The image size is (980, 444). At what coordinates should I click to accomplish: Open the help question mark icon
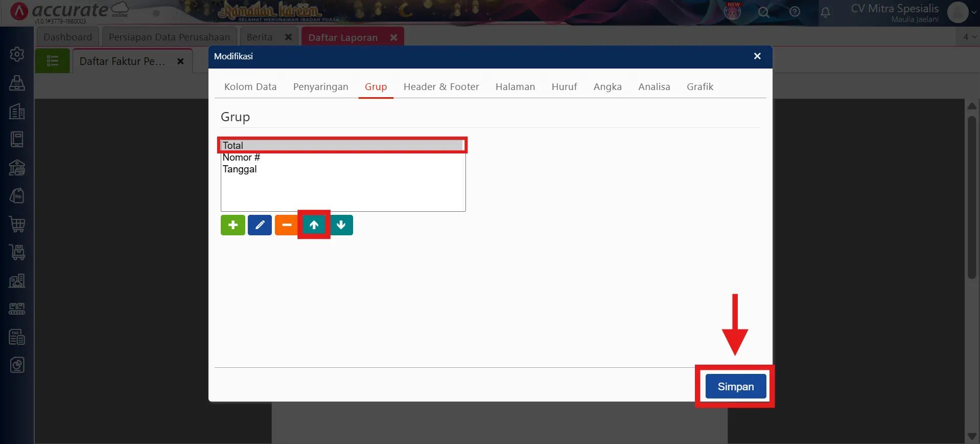pyautogui.click(x=795, y=12)
